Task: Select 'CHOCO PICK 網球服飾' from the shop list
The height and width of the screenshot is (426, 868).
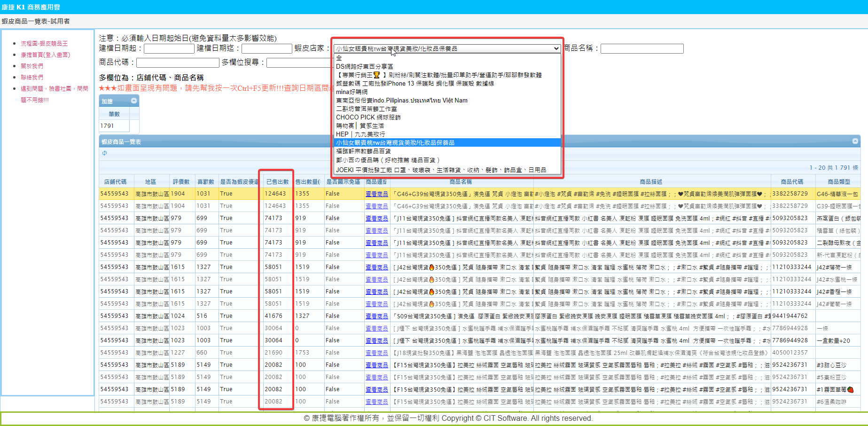Action: click(x=368, y=117)
